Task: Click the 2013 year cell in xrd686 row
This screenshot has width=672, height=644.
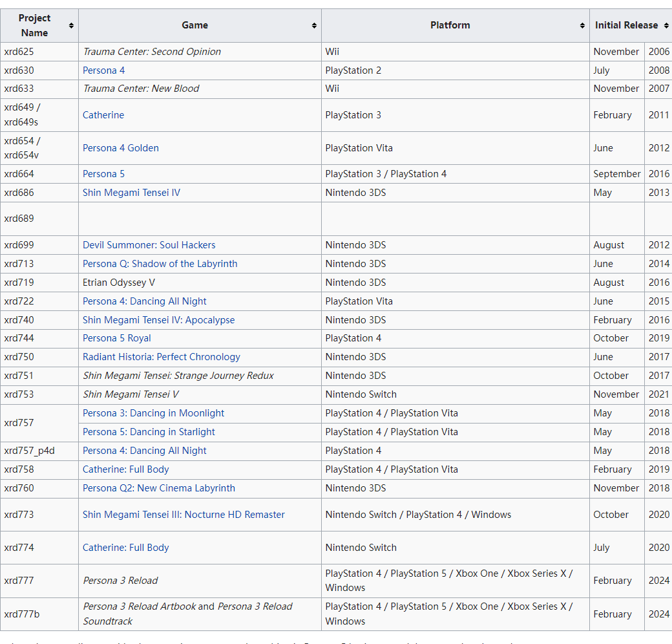Action: click(658, 193)
